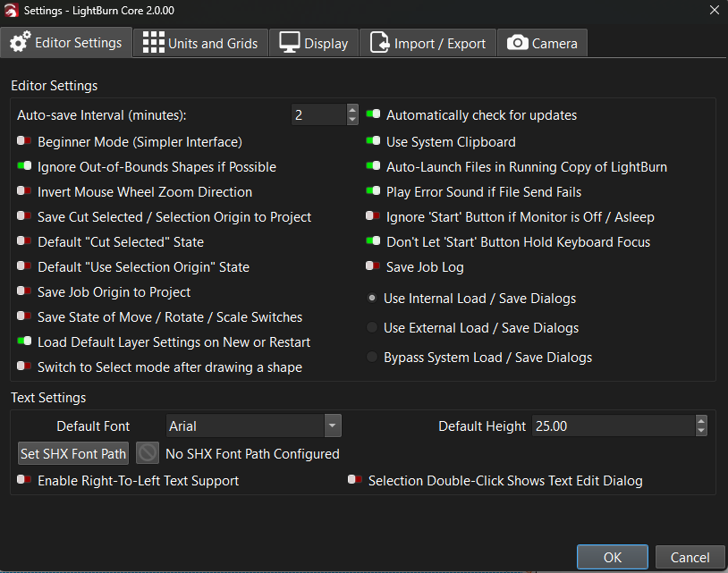Toggle Invert Mouse Wheel Zoom Direction
This screenshot has height=573, width=728.
(24, 192)
